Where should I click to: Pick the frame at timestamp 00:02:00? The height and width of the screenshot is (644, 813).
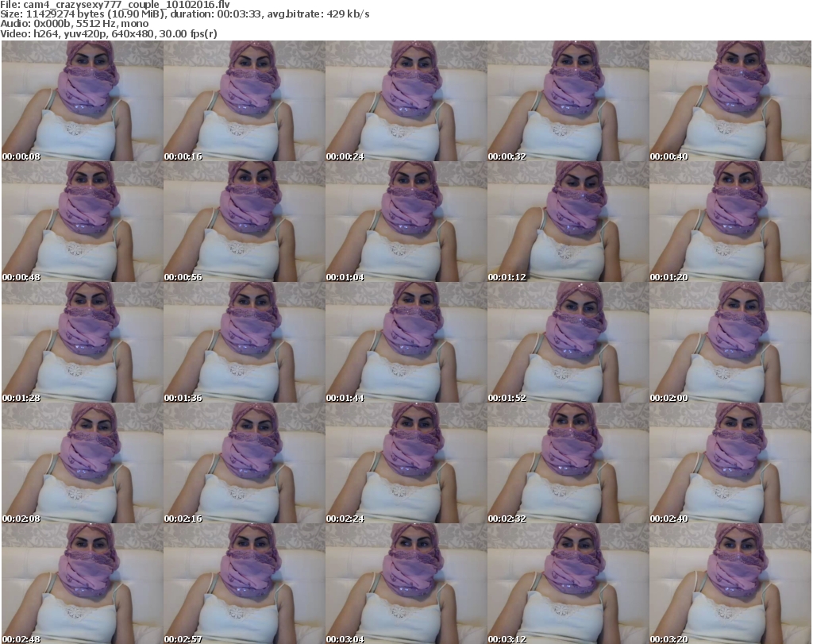tap(730, 343)
